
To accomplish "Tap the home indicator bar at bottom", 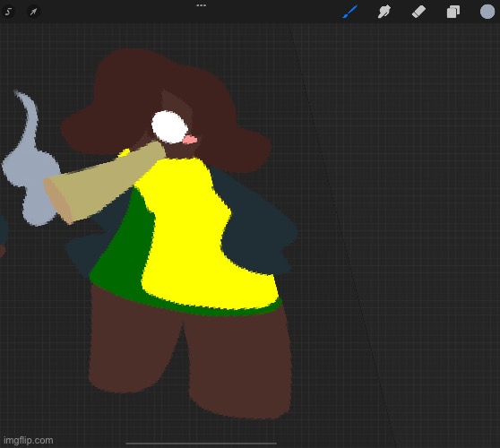I will point(202,444).
